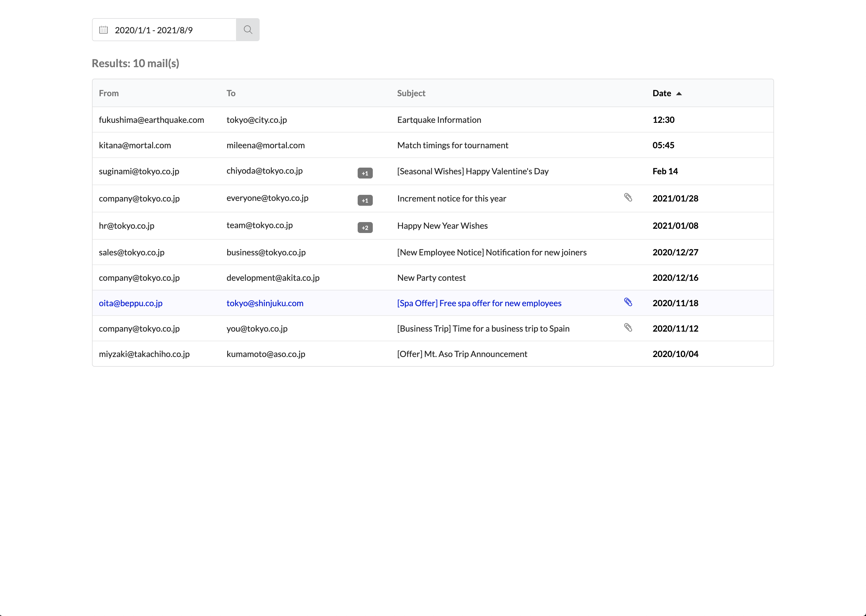Screen dimensions: 866x616
Task: Click paperclip on Business Trip mail
Action: 628,327
